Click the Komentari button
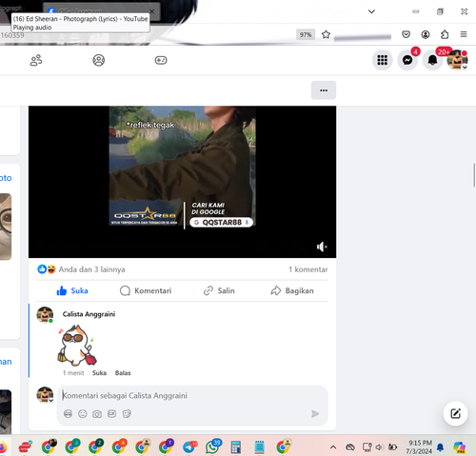476x456 pixels. (146, 290)
